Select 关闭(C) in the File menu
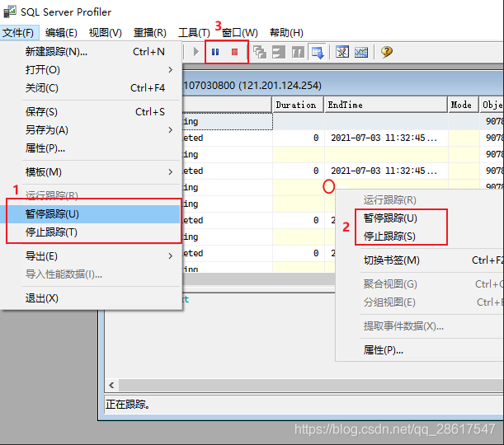This screenshot has width=504, height=445. [x=92, y=87]
